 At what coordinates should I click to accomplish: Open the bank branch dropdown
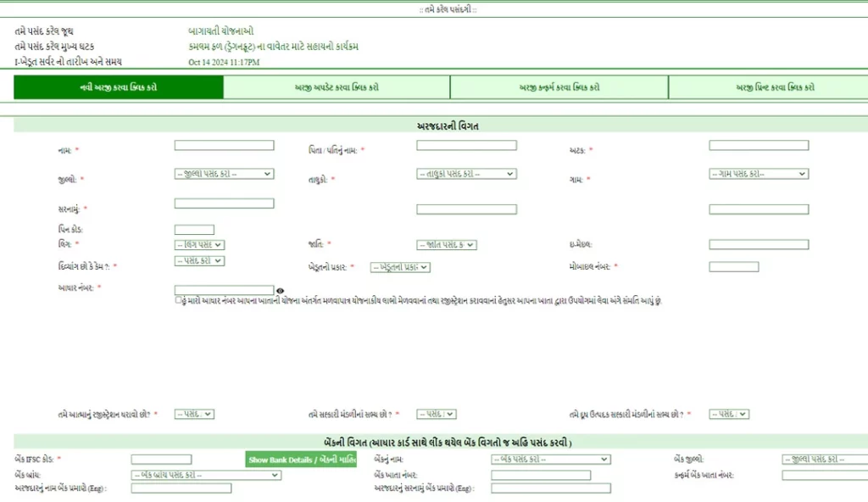[x=206, y=475]
